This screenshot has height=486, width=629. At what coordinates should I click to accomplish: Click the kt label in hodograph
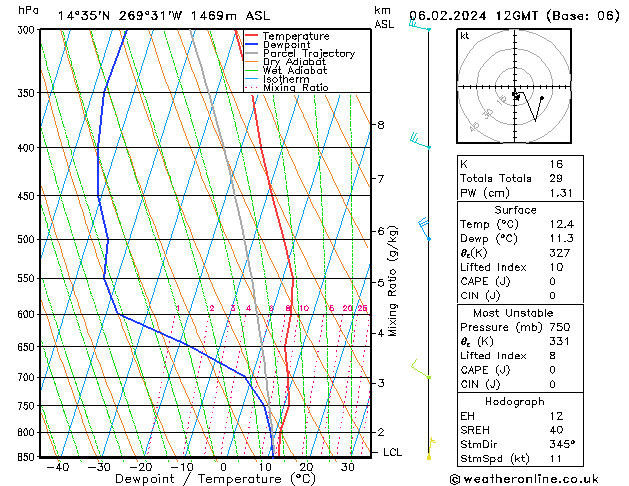tap(465, 36)
